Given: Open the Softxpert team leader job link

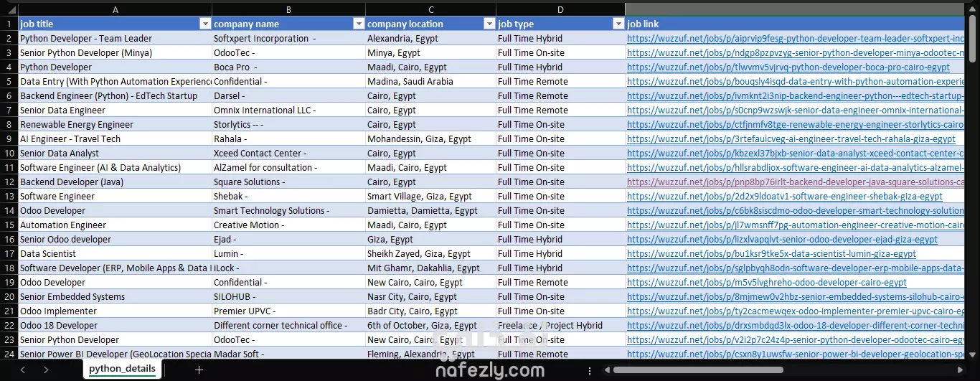Looking at the screenshot, I should (796, 38).
